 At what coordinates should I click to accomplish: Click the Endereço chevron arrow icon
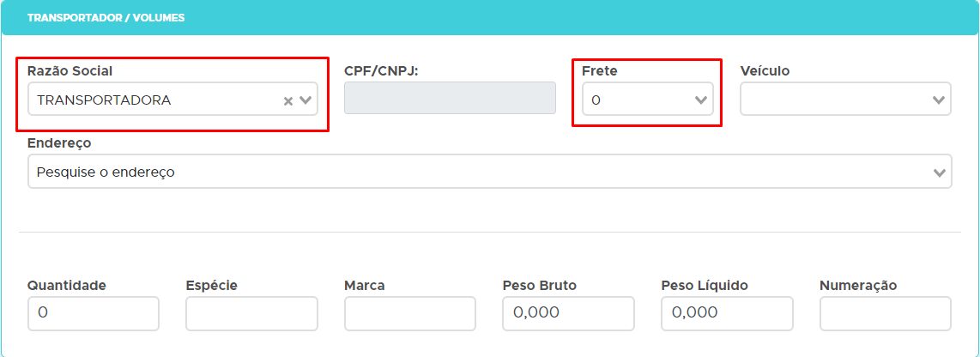[x=939, y=172]
